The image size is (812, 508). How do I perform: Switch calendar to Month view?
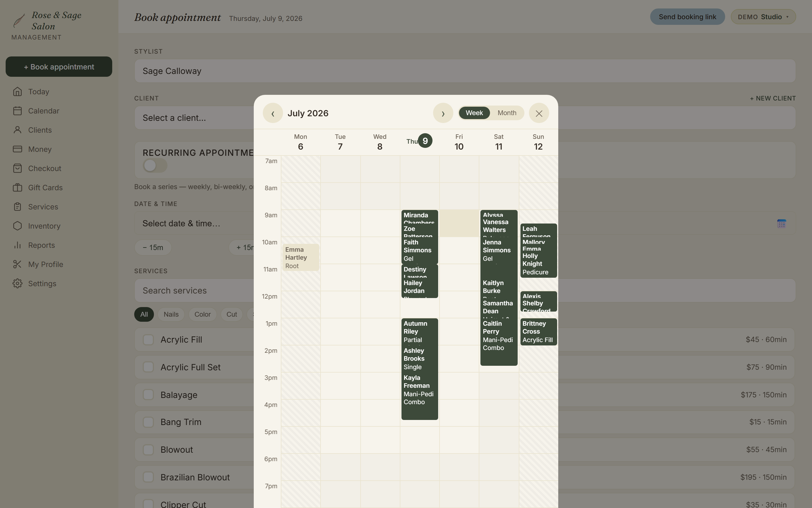[507, 113]
